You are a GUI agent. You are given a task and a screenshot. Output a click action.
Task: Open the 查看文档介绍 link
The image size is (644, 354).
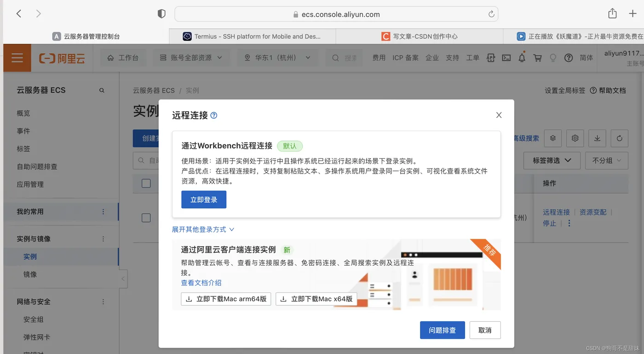tap(201, 283)
